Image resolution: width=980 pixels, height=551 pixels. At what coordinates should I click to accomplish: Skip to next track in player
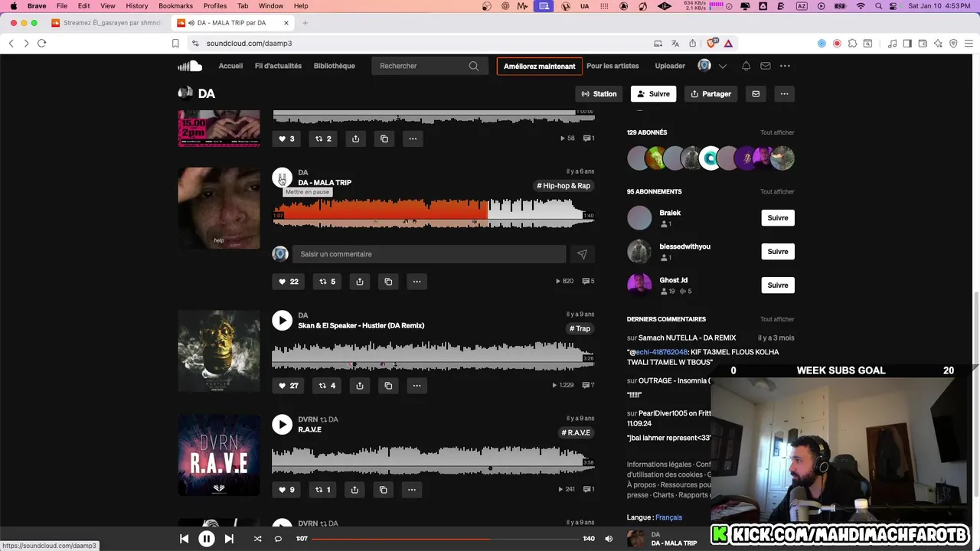coord(229,539)
